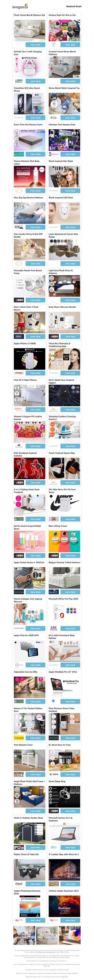Open the Top Tech category banner
This screenshot has width=94, height=980.
pos(69,935)
